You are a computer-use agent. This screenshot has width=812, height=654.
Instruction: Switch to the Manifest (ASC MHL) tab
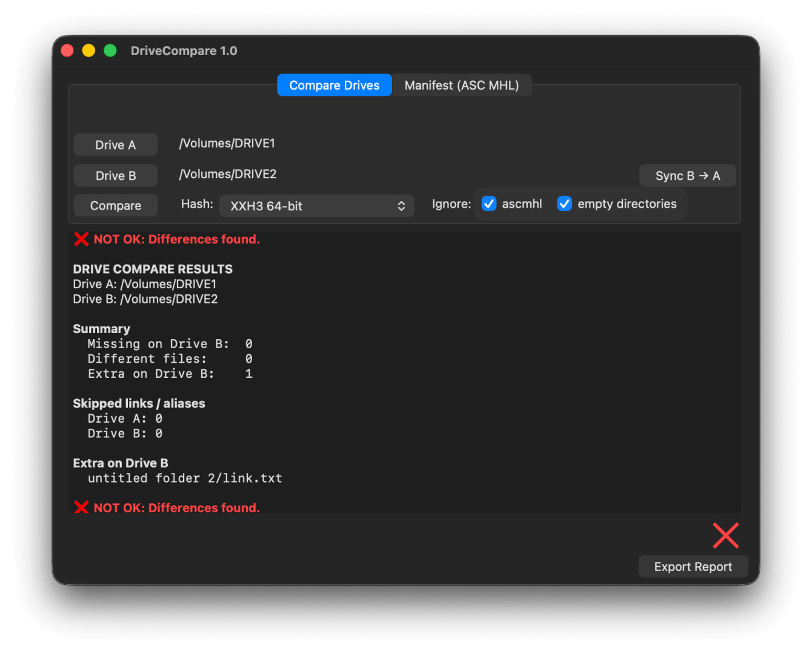pyautogui.click(x=462, y=85)
